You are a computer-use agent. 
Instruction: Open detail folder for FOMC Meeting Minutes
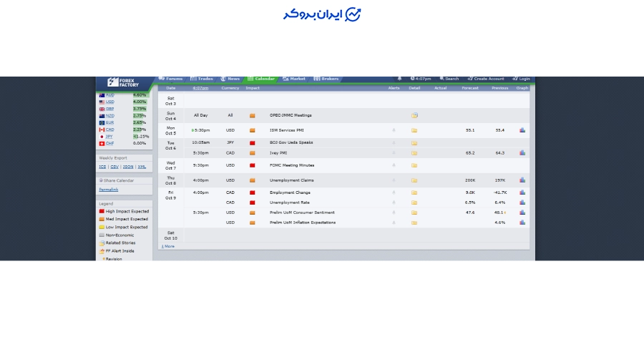414,165
